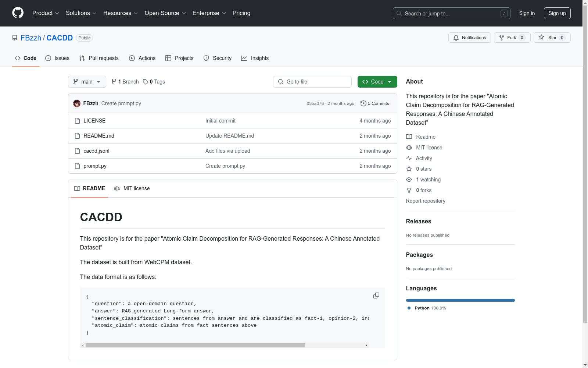Click the magnifier icon in search bar
The width and height of the screenshot is (588, 368).
point(399,13)
